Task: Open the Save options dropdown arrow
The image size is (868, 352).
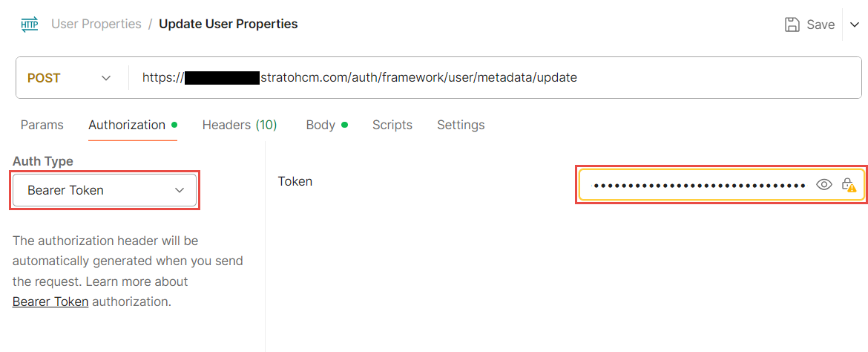Action: (853, 25)
